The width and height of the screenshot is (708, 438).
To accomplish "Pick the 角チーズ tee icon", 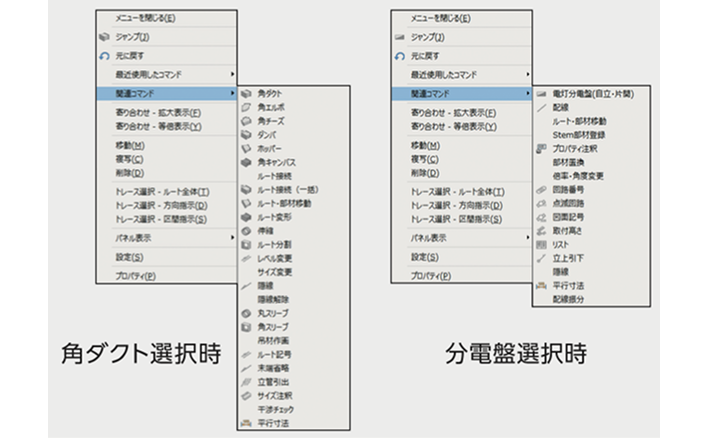I will pyautogui.click(x=246, y=121).
